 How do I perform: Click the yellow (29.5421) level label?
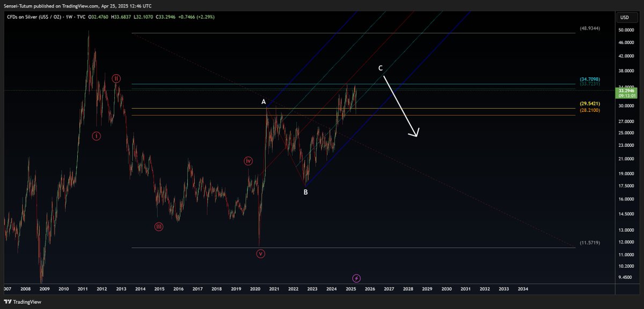pos(589,103)
